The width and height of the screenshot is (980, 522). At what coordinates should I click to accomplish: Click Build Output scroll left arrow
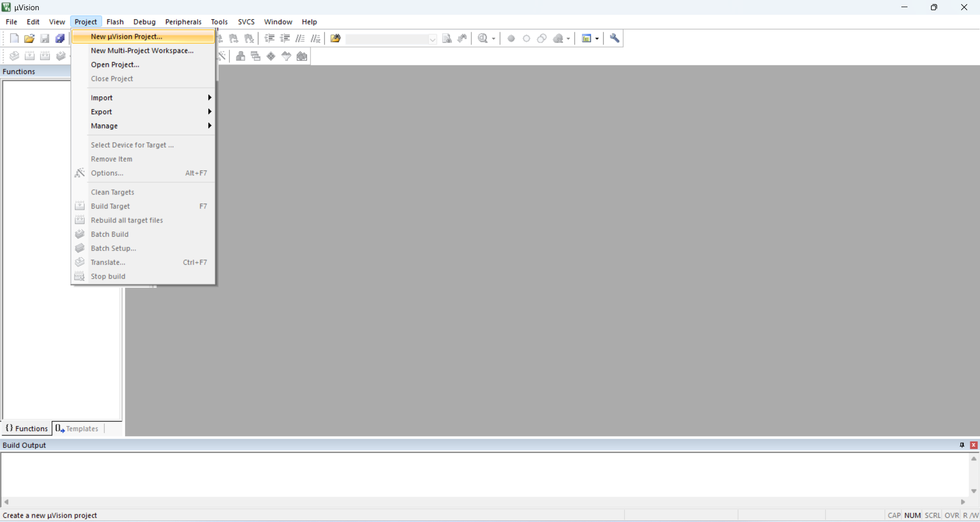pyautogui.click(x=7, y=502)
